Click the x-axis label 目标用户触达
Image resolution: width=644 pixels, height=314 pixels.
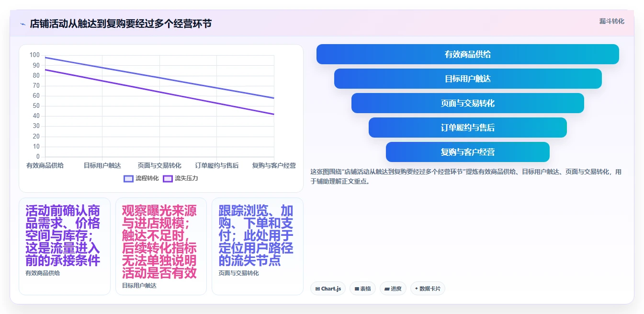[102, 165]
